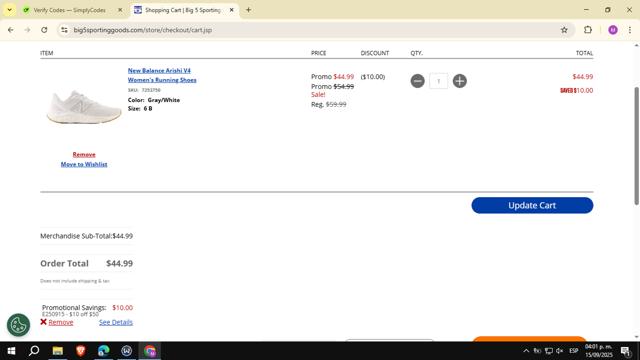Increase quantity with the plus button
Image resolution: width=640 pixels, height=360 pixels.
click(x=460, y=81)
